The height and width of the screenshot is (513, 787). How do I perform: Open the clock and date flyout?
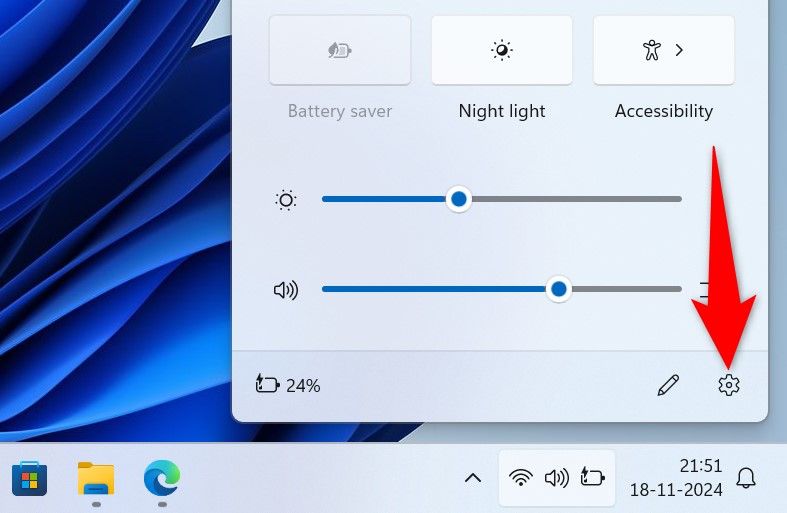pyautogui.click(x=675, y=478)
